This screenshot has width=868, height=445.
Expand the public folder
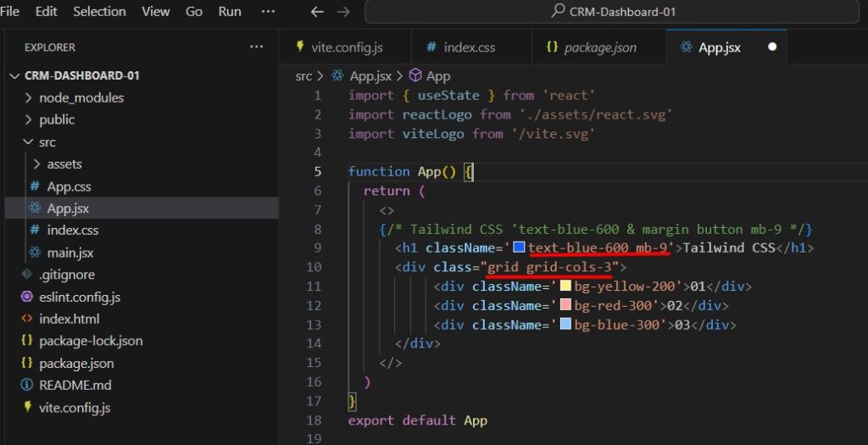point(57,120)
